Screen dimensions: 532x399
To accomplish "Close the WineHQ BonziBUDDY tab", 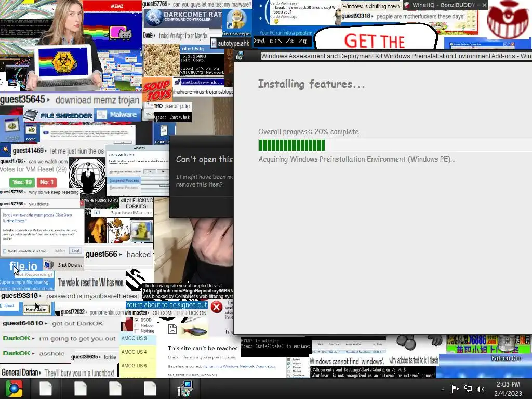I will pyautogui.click(x=484, y=5).
